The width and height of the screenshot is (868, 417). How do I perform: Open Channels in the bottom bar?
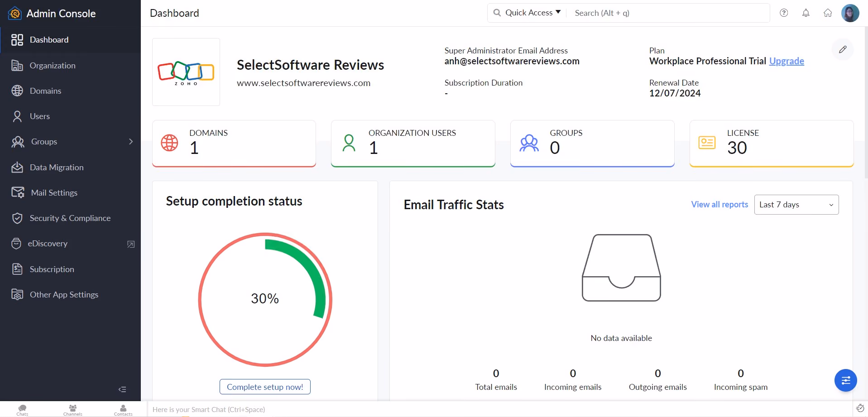coord(73,410)
